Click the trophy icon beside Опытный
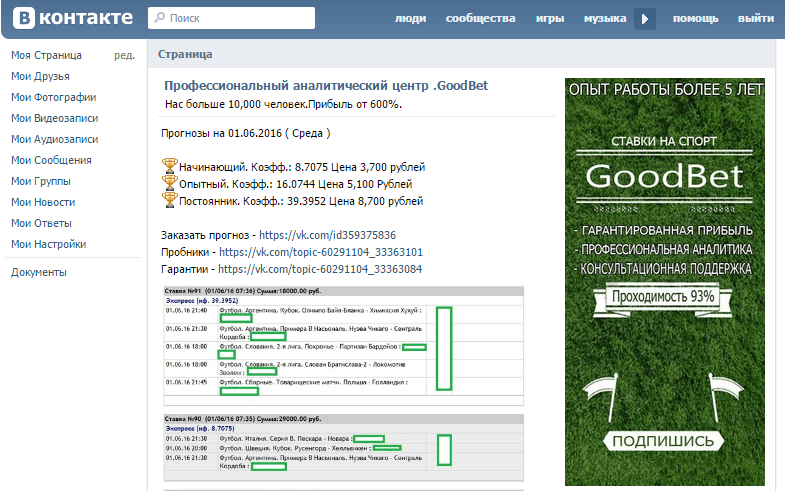Image resolution: width=785 pixels, height=491 pixels. pos(170,183)
